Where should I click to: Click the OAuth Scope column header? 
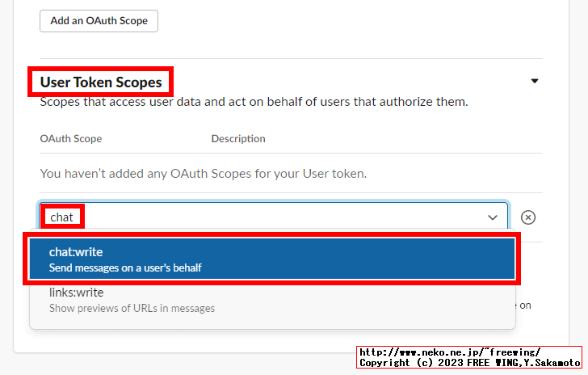(x=71, y=138)
